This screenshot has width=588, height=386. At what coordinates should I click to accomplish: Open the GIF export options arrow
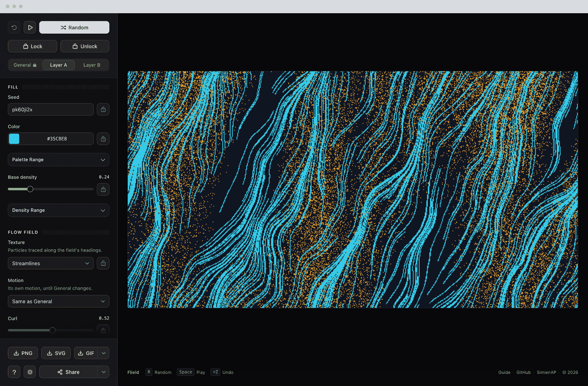pos(104,353)
